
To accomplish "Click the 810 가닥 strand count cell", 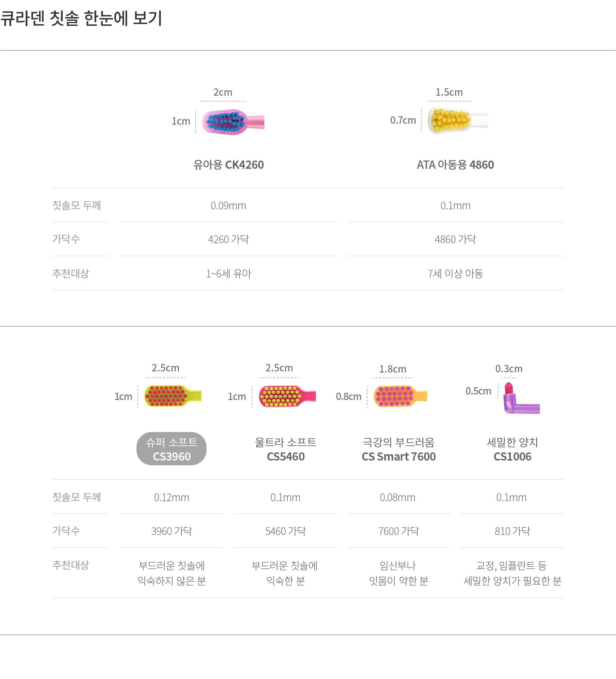I will click(512, 531).
